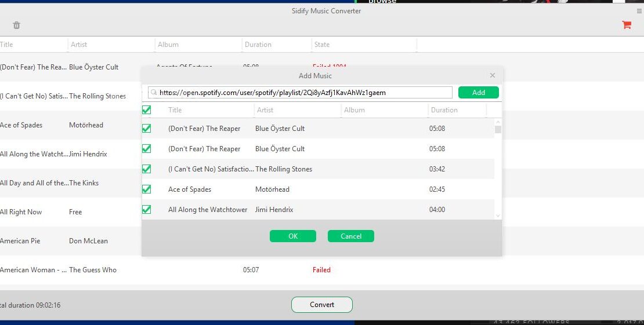Sort by main Album column header
The width and height of the screenshot is (644, 325).
click(x=168, y=44)
